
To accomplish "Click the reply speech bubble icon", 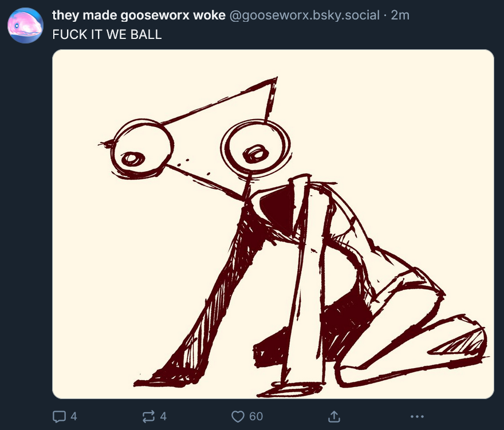I will click(x=59, y=416).
